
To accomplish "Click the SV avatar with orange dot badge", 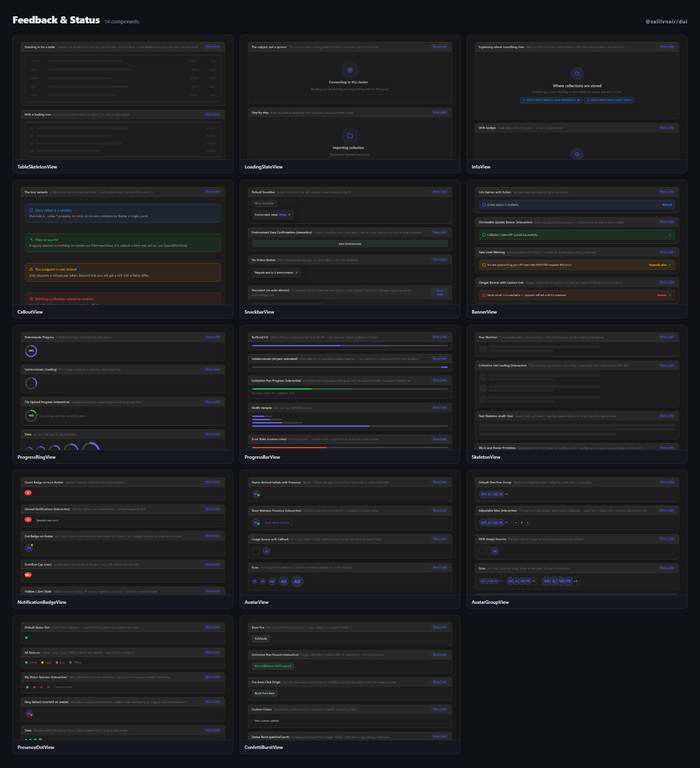I will 29,548.
